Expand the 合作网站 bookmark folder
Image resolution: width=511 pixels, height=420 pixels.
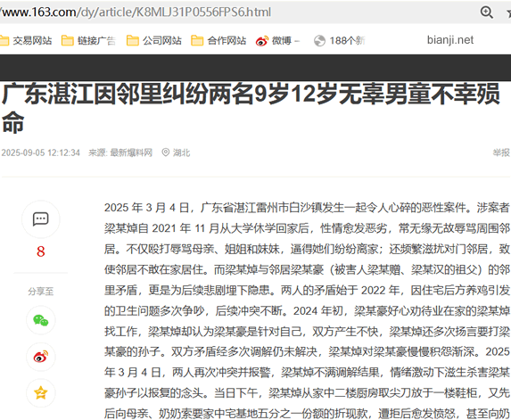click(x=218, y=41)
